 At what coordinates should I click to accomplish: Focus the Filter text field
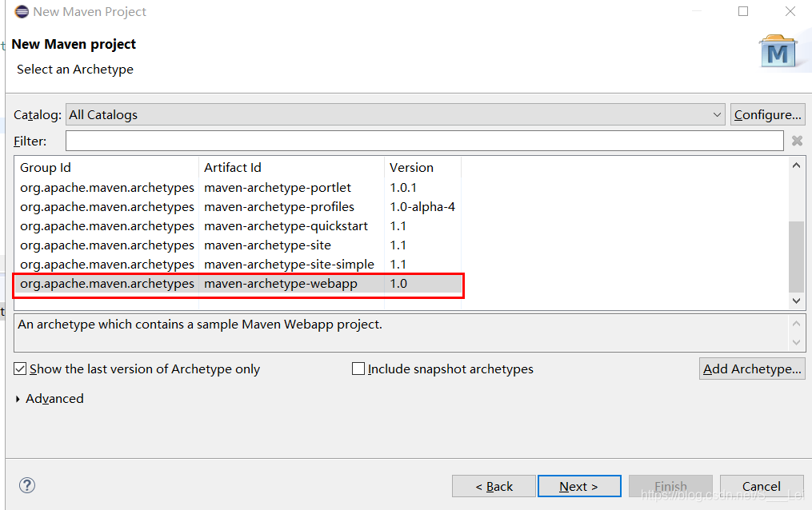click(x=424, y=141)
